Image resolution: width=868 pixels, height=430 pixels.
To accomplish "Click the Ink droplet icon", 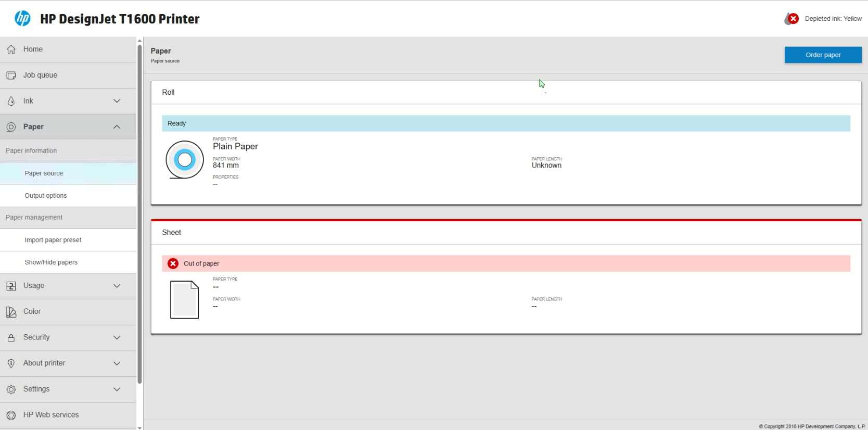I will (11, 101).
